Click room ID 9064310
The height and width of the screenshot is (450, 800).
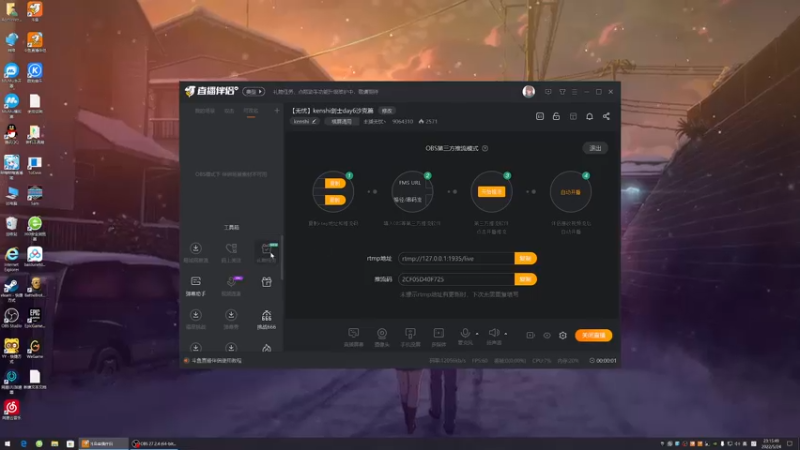click(403, 122)
